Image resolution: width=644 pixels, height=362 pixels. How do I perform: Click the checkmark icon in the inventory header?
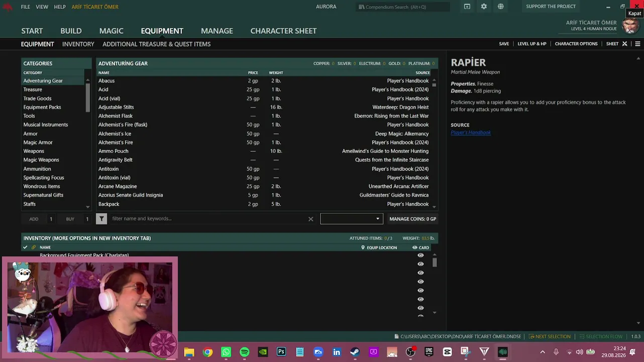tap(25, 247)
